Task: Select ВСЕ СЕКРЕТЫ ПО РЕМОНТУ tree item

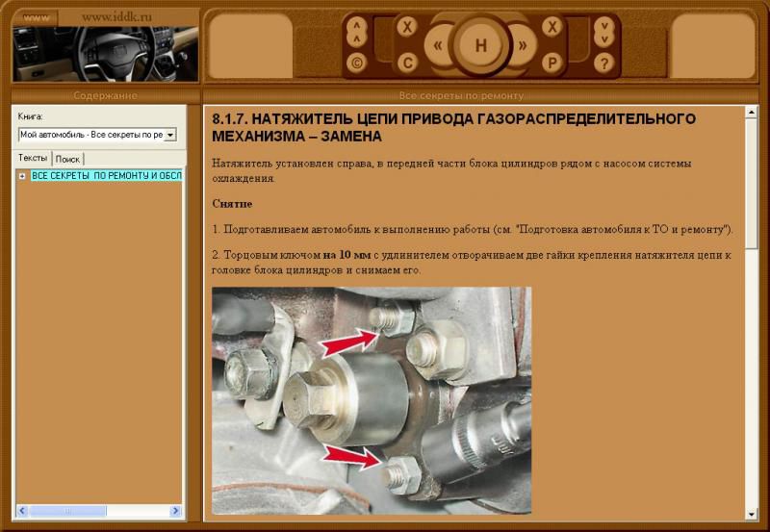Action: [106, 176]
